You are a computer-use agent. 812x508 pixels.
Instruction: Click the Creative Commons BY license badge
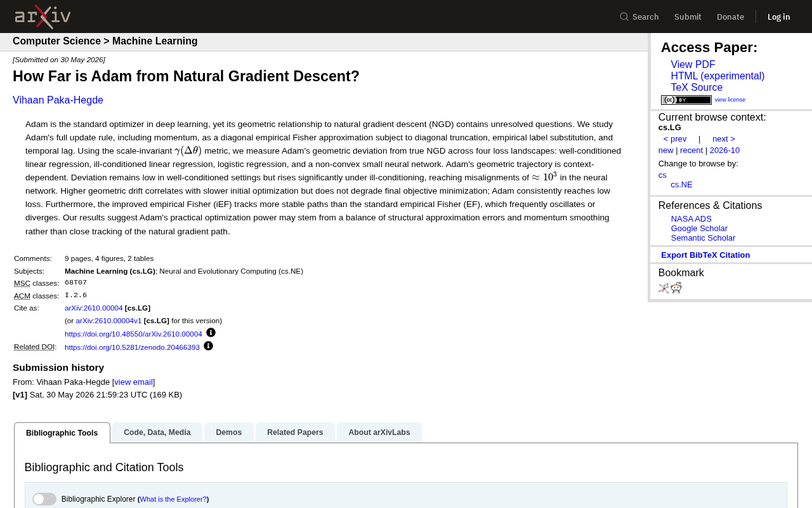pyautogui.click(x=686, y=100)
